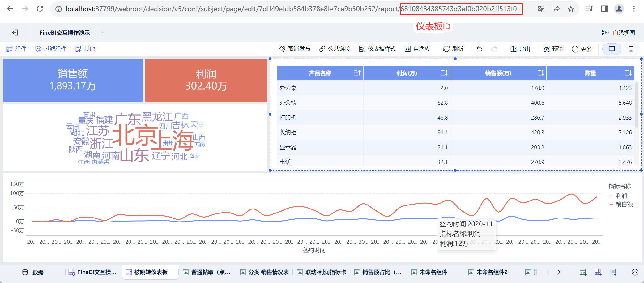
Task: Undo the last edit action
Action: pos(480,49)
